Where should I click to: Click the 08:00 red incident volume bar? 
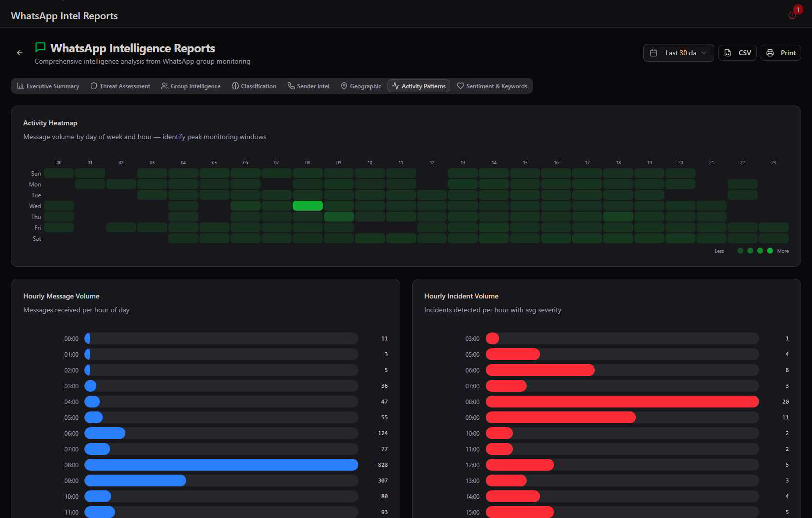622,402
